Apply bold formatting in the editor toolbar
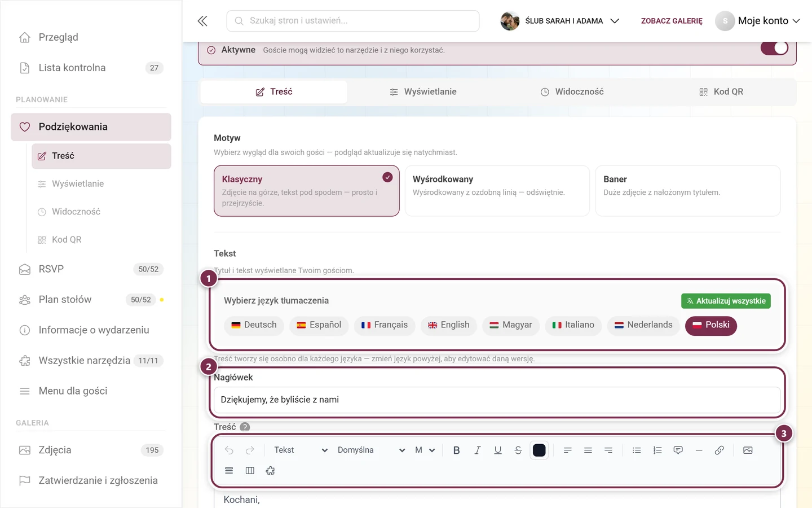The height and width of the screenshot is (508, 812). tap(457, 450)
